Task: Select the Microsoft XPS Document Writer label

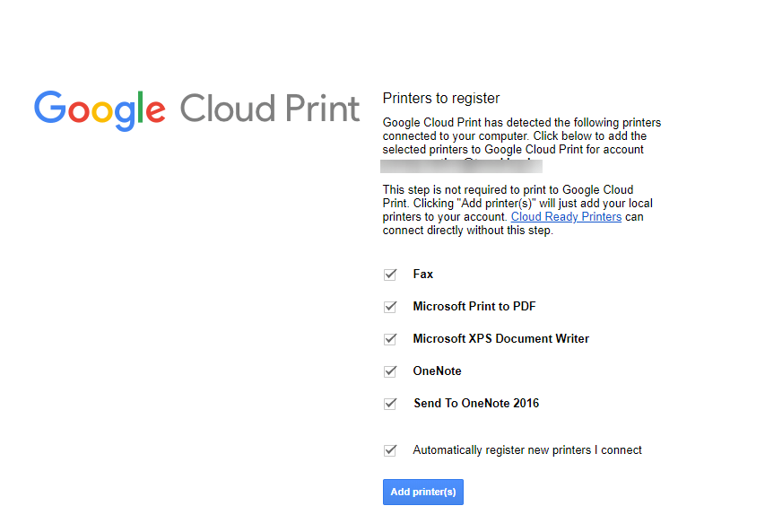Action: (500, 339)
